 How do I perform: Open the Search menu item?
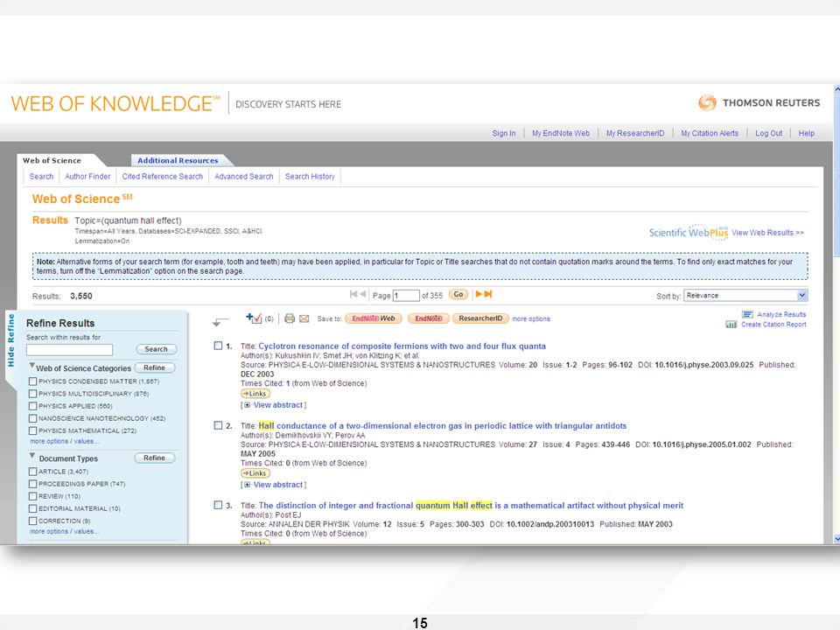[41, 176]
